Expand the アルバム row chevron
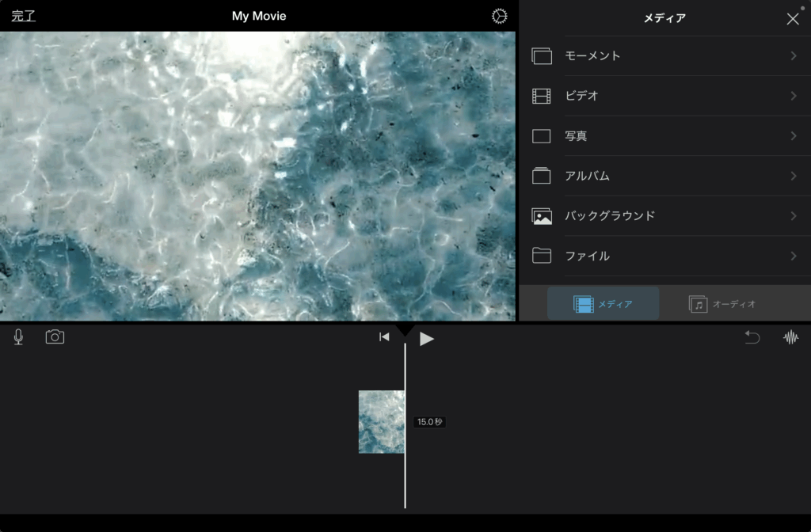The height and width of the screenshot is (532, 811). click(x=793, y=177)
